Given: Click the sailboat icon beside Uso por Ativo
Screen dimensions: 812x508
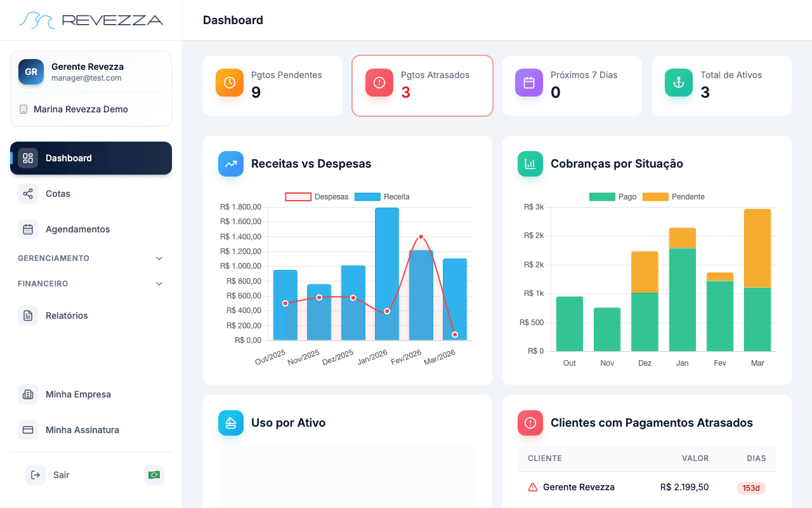Looking at the screenshot, I should (231, 423).
